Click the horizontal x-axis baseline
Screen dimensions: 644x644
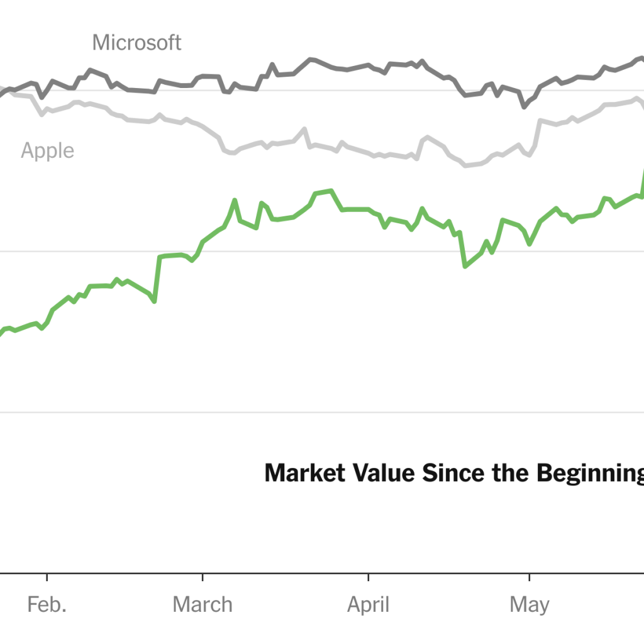pyautogui.click(x=322, y=574)
